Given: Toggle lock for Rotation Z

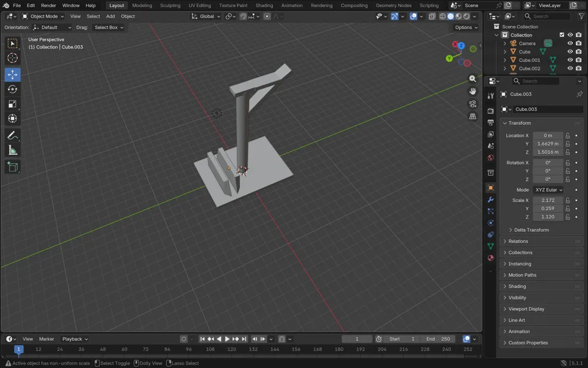Looking at the screenshot, I should (568, 179).
